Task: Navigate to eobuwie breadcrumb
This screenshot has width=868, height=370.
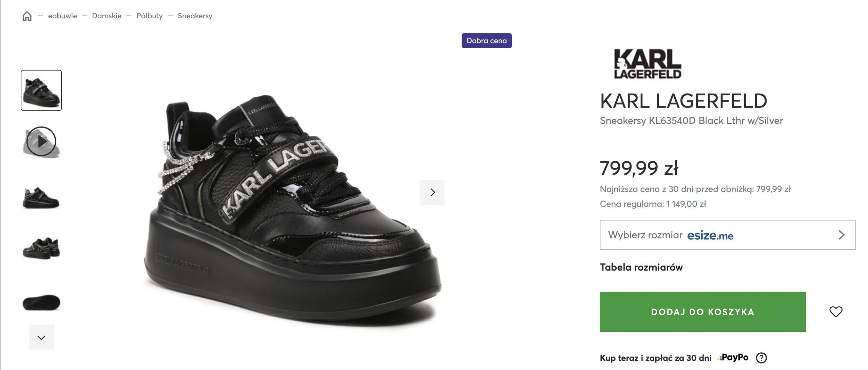Action: tap(62, 16)
